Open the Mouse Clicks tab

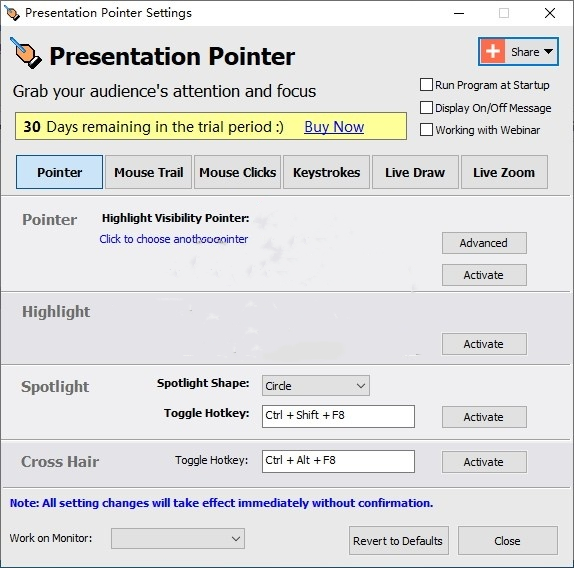point(237,172)
